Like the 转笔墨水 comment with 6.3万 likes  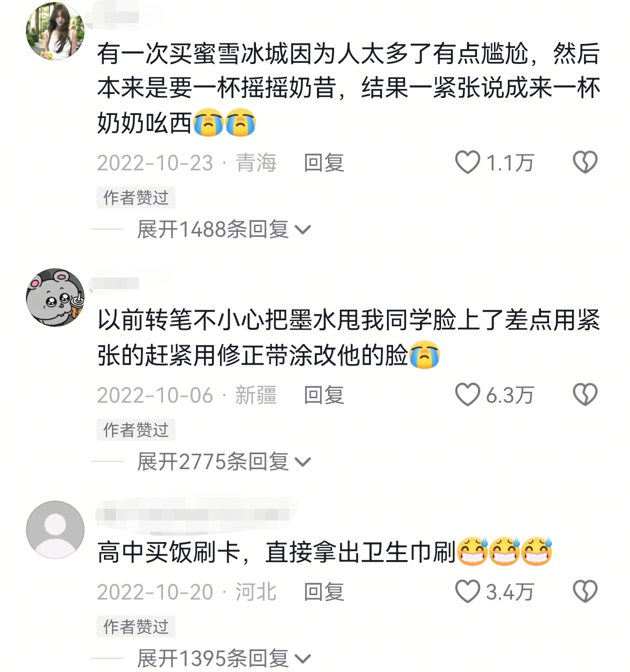[467, 395]
